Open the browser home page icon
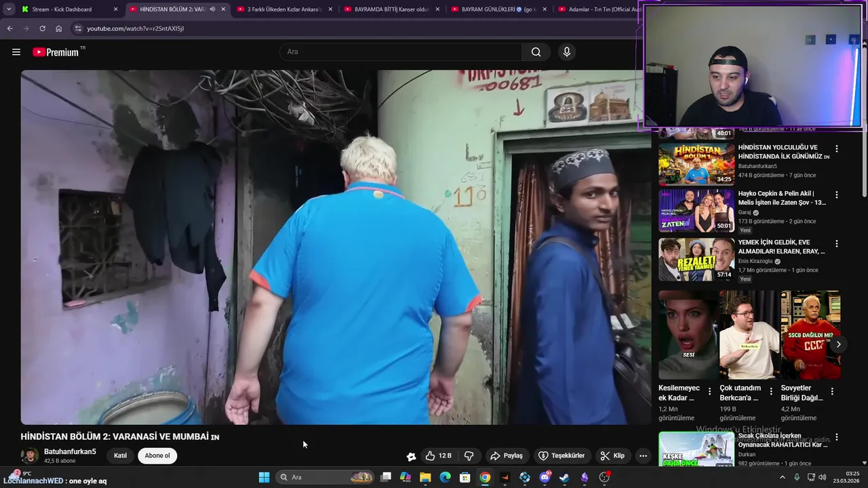The image size is (868, 488). (x=58, y=28)
